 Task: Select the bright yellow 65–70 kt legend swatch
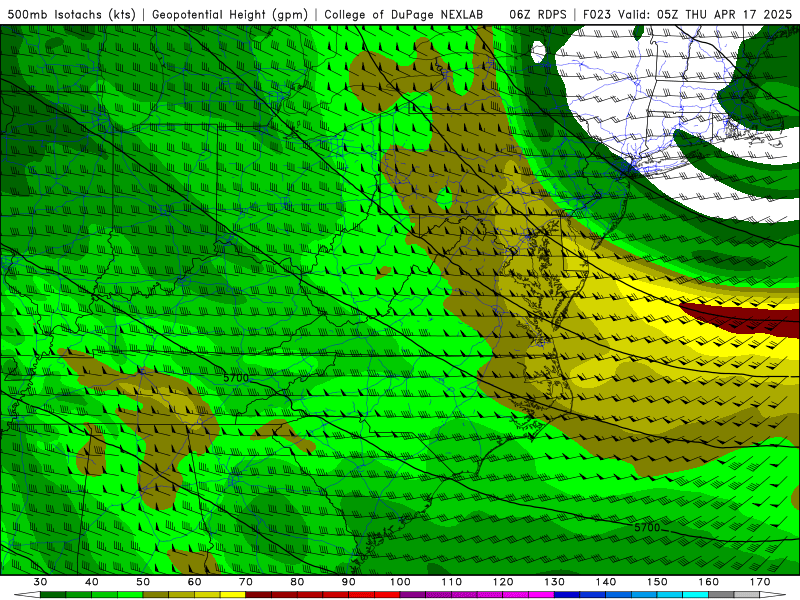[233, 595]
